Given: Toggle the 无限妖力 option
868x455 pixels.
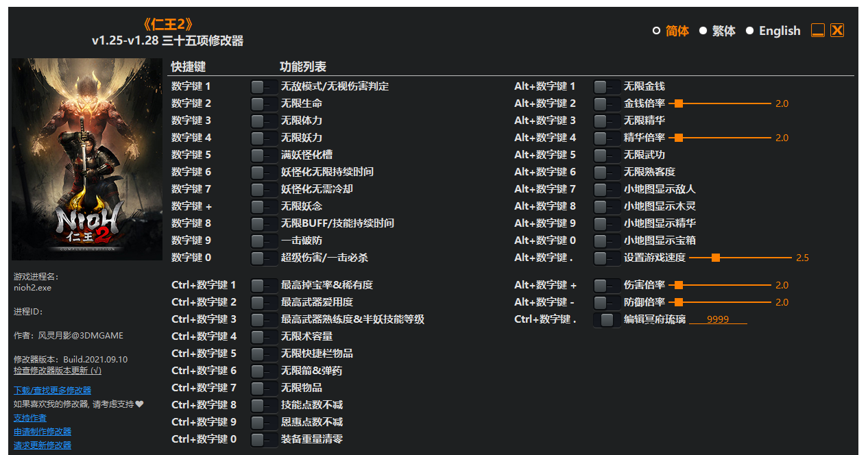Looking at the screenshot, I should (264, 138).
